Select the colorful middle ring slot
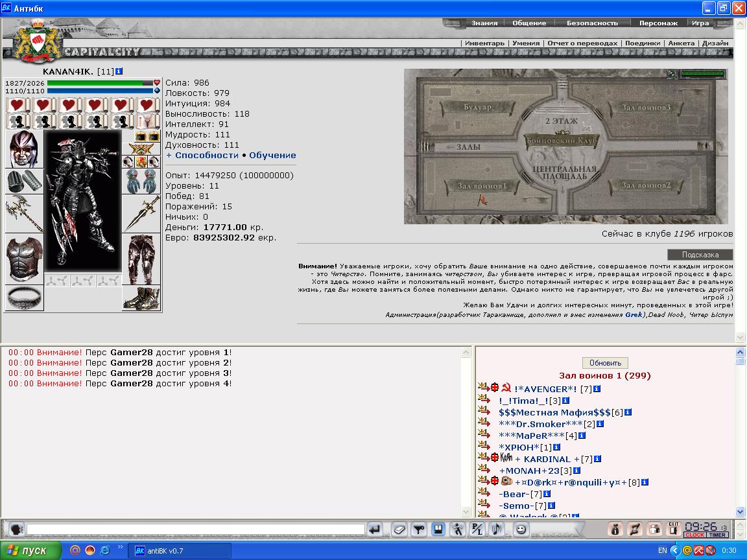This screenshot has width=747, height=560. click(141, 162)
